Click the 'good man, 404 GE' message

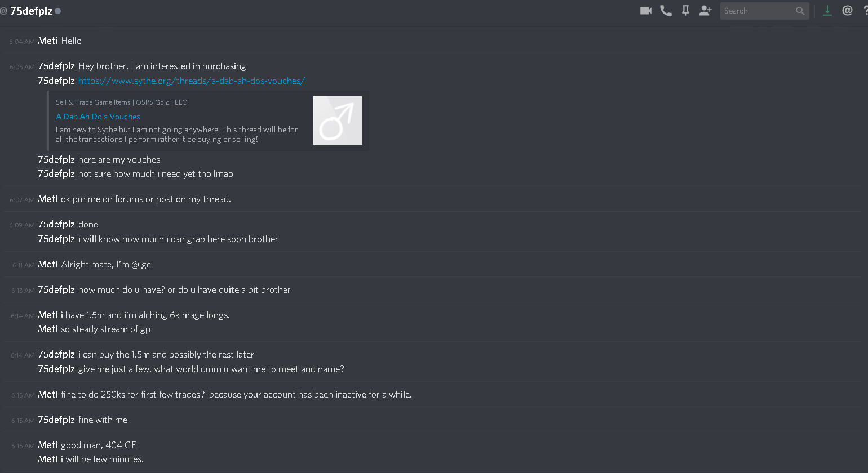99,445
